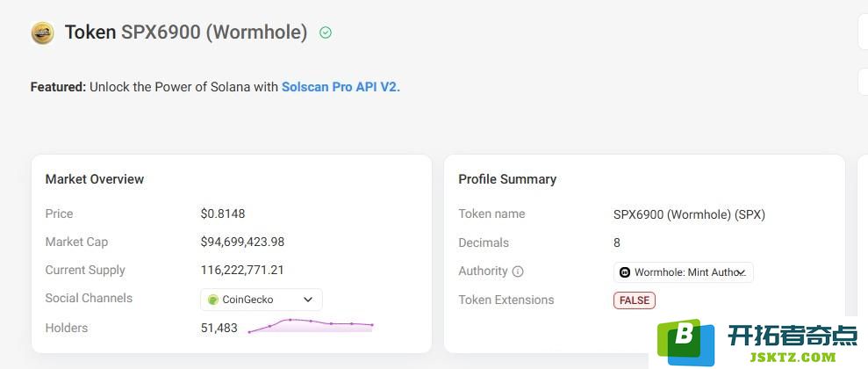Open the Solscan Pro API V2 link
868x369 pixels.
pyautogui.click(x=341, y=87)
